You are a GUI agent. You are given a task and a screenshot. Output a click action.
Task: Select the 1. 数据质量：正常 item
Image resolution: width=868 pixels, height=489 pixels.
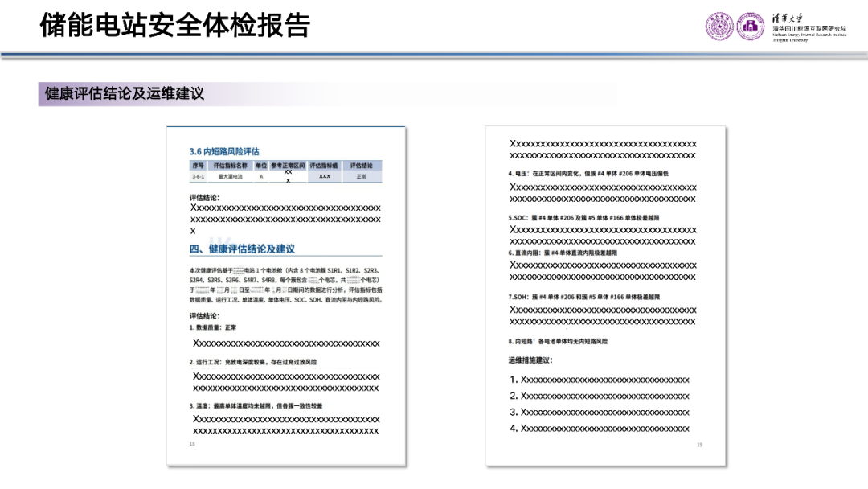coord(213,327)
